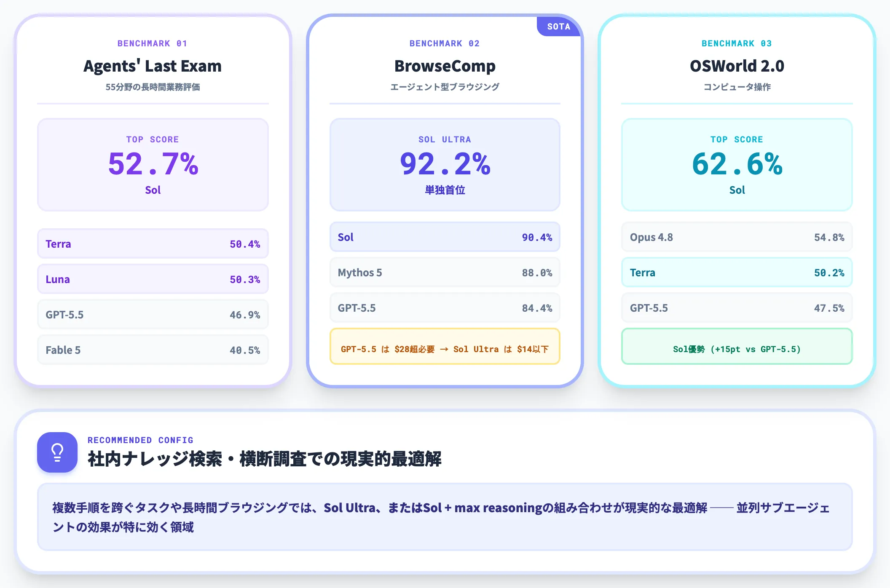Click the green Sol優勢 +15pt note
The height and width of the screenshot is (588, 890).
click(x=737, y=347)
